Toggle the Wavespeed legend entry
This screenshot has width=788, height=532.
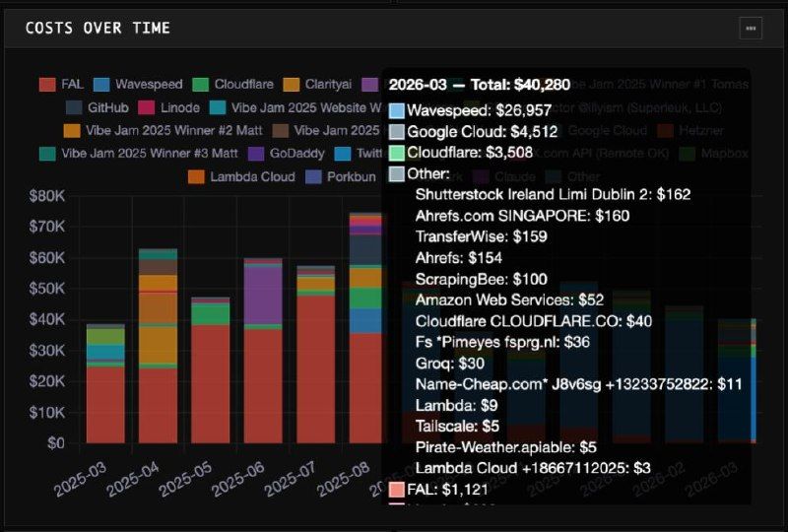(x=138, y=84)
